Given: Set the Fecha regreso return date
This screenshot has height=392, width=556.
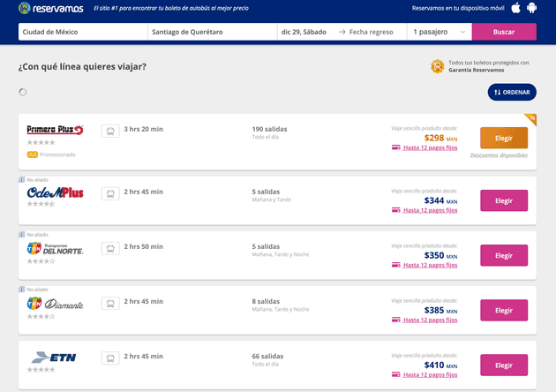Looking at the screenshot, I should click(x=372, y=32).
